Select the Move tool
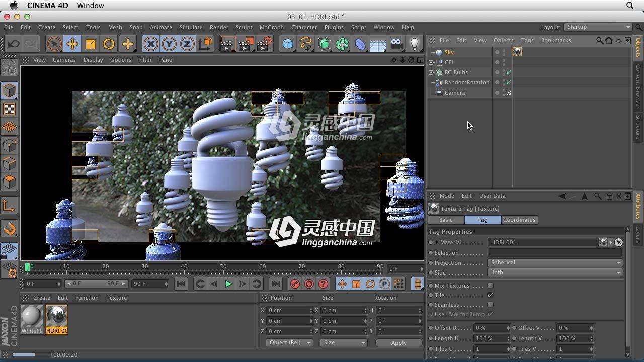This screenshot has height=362, width=644. pyautogui.click(x=72, y=44)
